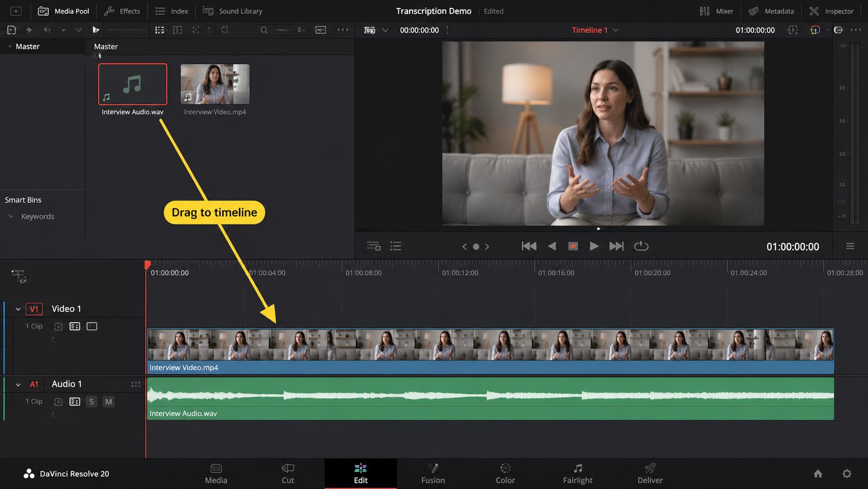Switch to the Cut page
868x489 pixels.
[x=288, y=473]
